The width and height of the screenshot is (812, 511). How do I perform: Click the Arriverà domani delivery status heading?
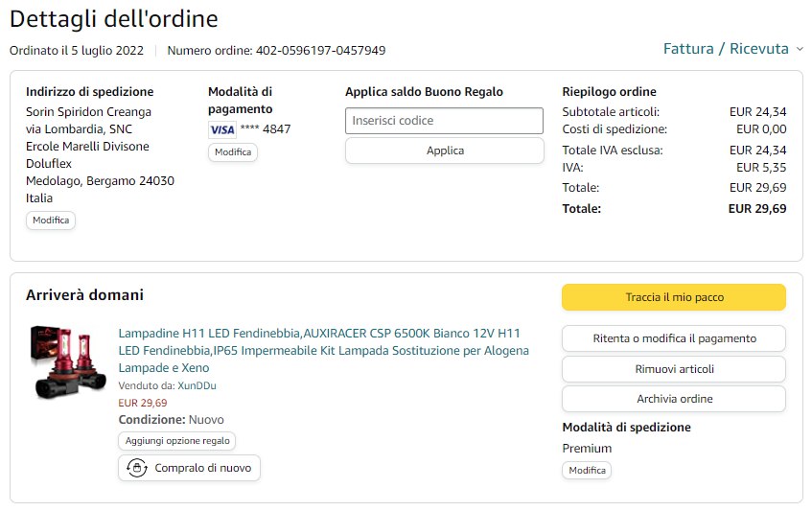[x=84, y=295]
